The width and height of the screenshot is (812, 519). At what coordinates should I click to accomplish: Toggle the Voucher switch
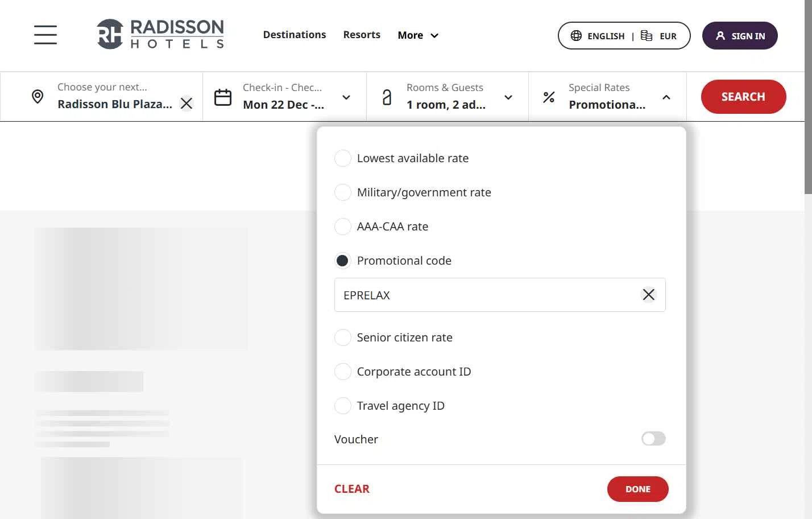pyautogui.click(x=653, y=439)
